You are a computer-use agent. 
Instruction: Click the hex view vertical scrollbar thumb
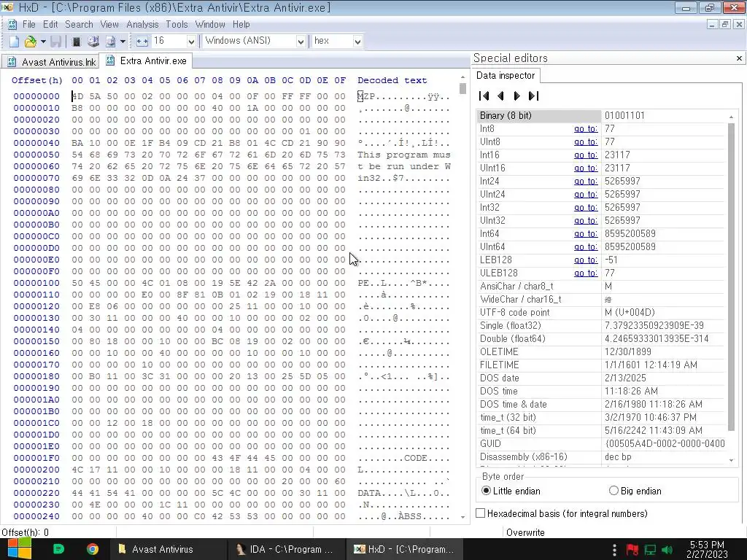click(462, 88)
